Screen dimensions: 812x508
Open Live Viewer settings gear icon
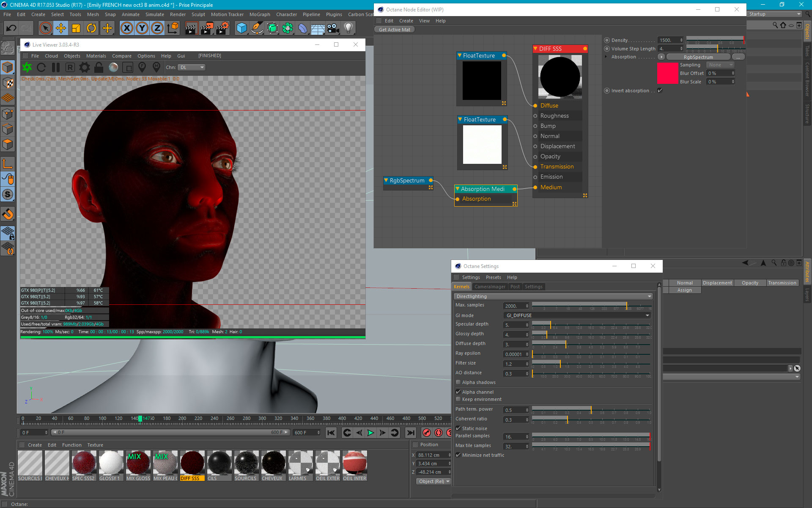[x=85, y=67]
